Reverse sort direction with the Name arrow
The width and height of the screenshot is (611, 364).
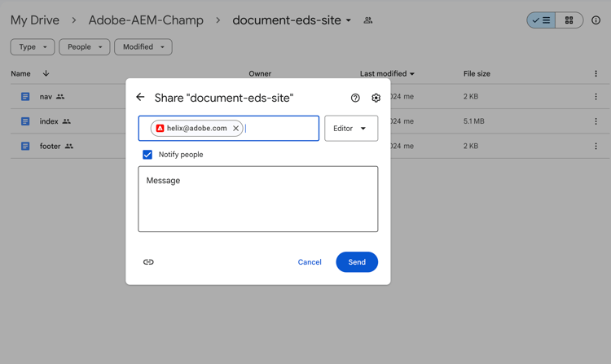pyautogui.click(x=46, y=73)
